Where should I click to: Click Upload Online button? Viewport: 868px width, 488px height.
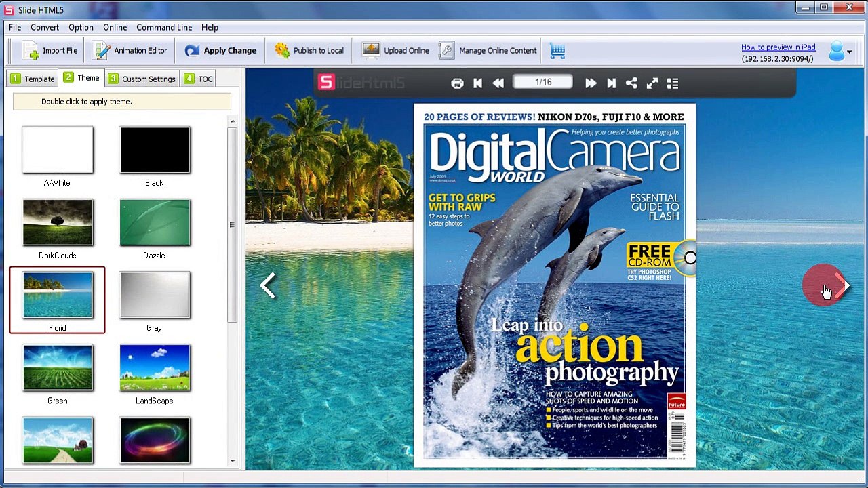(395, 51)
